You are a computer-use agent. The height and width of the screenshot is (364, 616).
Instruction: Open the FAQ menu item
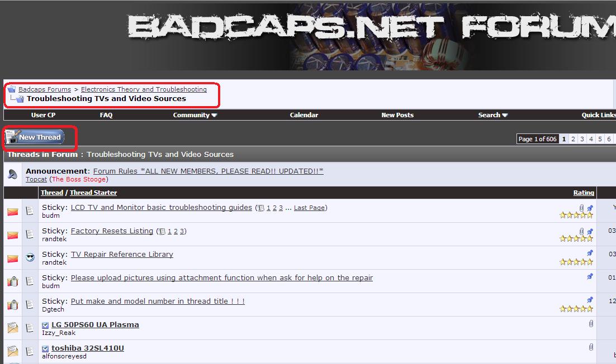pyautogui.click(x=106, y=115)
